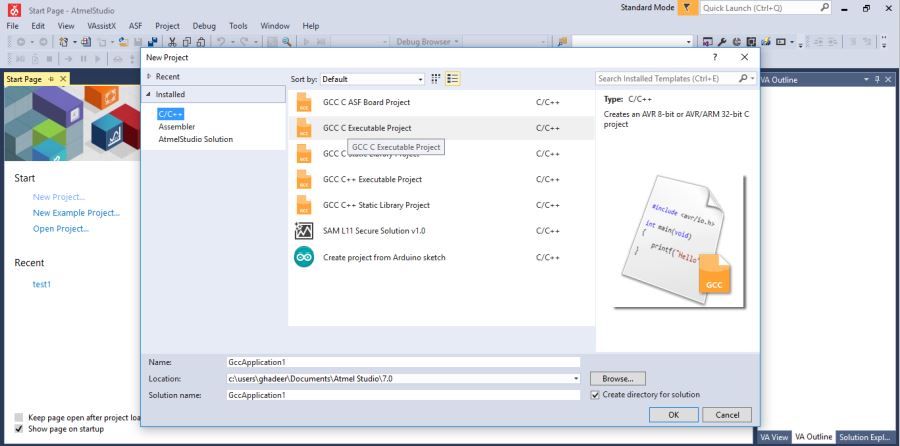Click New Example Project... link
This screenshot has width=900, height=446.
pos(76,213)
